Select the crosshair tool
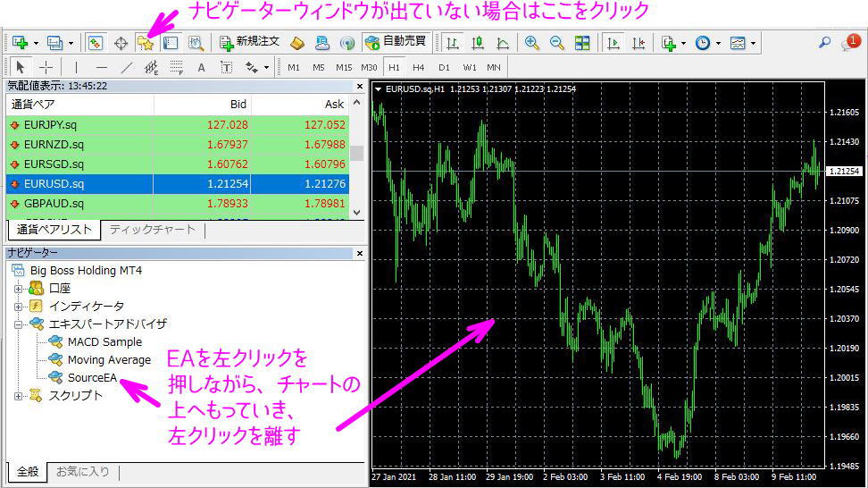The height and width of the screenshot is (488, 868). point(46,68)
